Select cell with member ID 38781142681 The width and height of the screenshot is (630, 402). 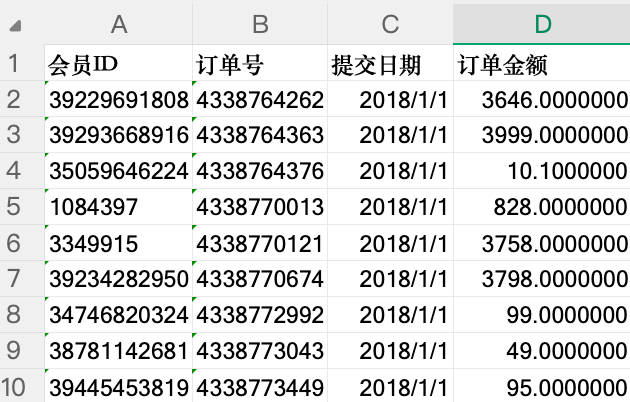coord(119,350)
